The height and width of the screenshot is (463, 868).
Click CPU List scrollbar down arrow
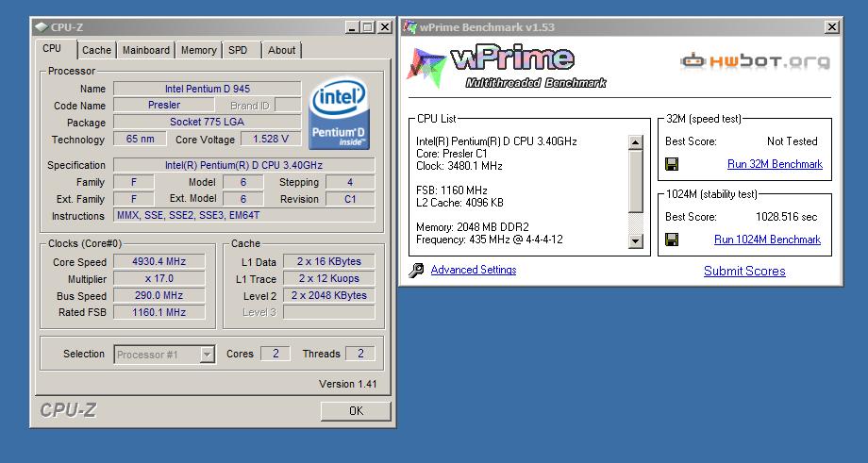coord(636,240)
